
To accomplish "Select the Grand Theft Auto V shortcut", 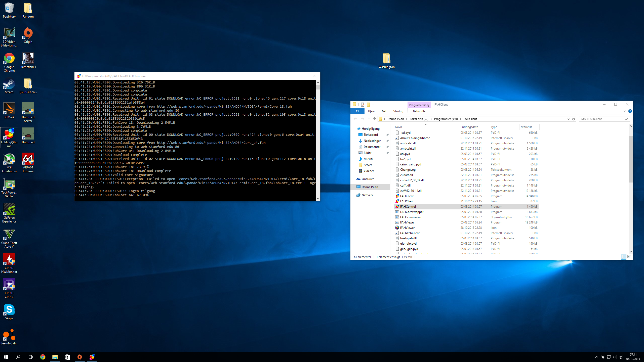I will (9, 238).
